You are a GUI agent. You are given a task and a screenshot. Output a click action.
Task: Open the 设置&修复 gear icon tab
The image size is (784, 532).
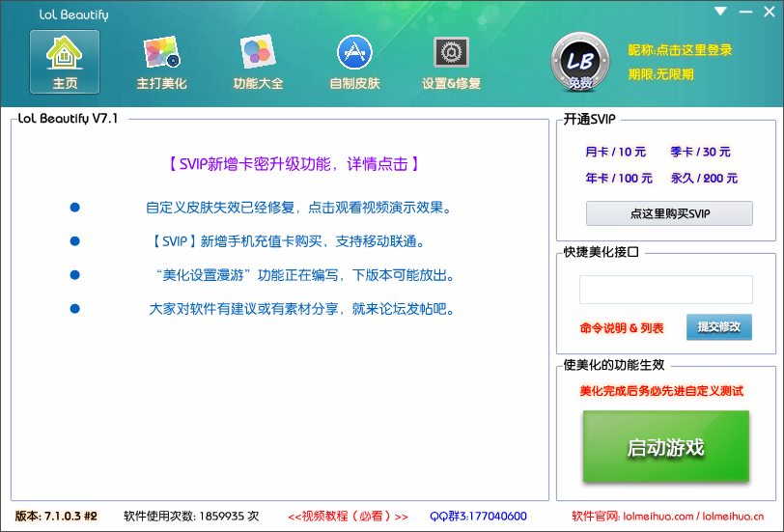[x=451, y=62]
